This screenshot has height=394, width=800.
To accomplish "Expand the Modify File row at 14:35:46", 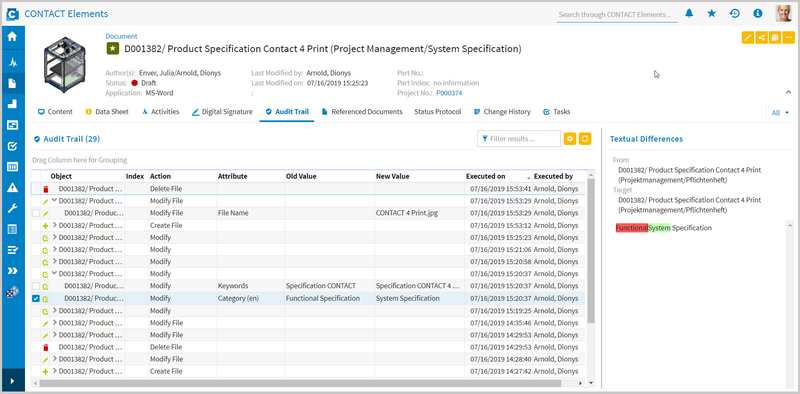I will [55, 323].
